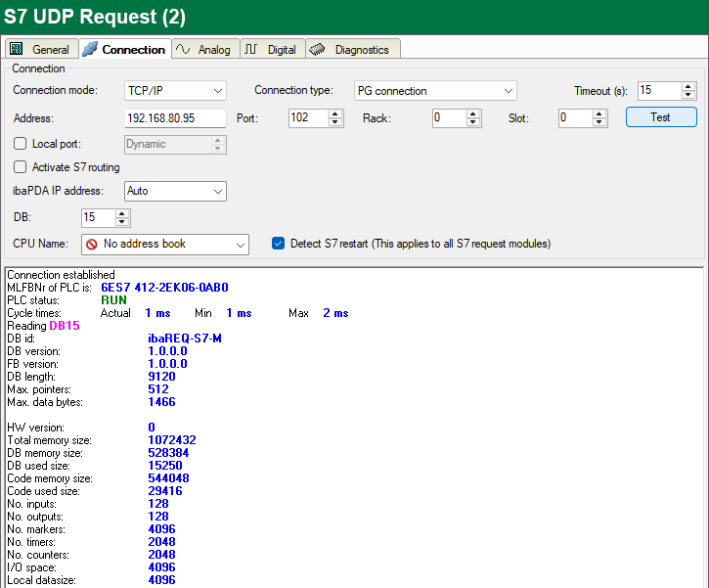Viewport: 709px width, 588px height.
Task: Click the Connection tab plug icon
Action: (x=91, y=49)
